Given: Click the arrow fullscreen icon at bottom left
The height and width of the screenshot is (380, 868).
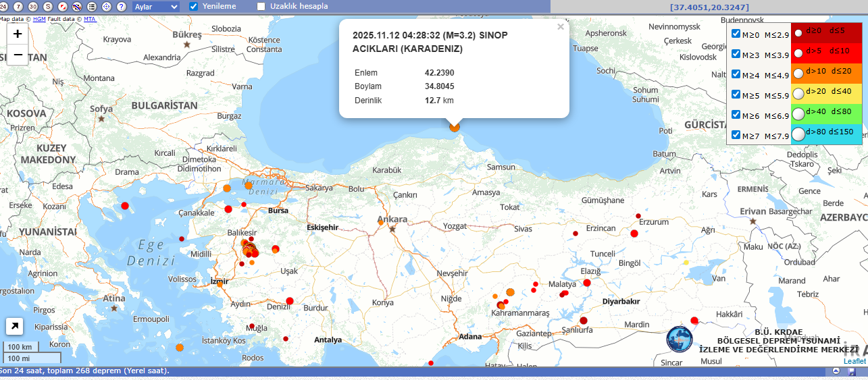Looking at the screenshot, I should [14, 327].
